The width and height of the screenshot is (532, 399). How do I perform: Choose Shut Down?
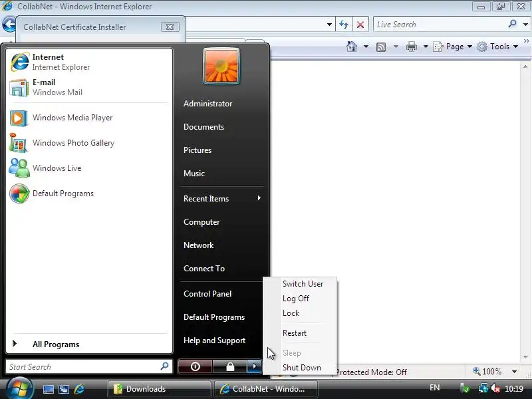301,368
